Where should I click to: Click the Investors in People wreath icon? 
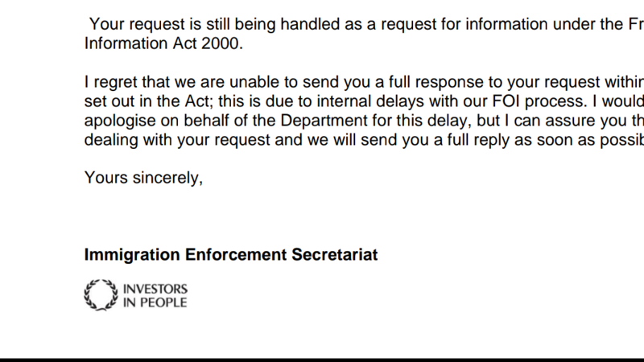point(100,294)
